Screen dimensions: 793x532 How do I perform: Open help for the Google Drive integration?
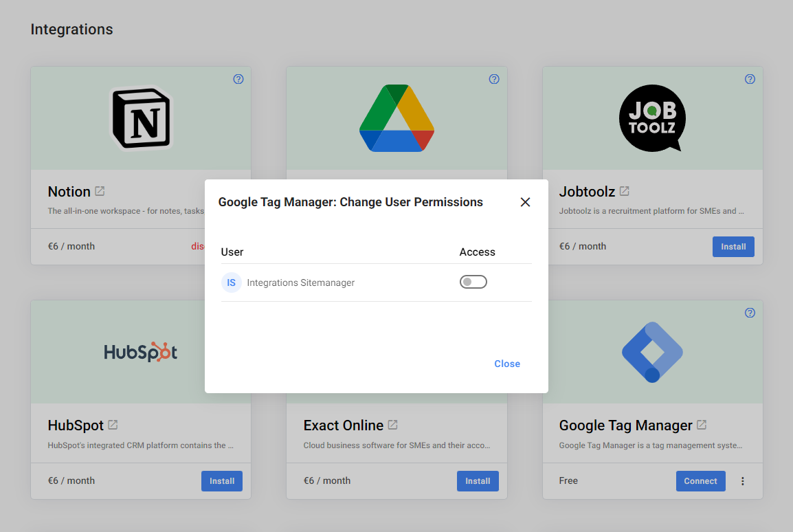click(x=494, y=79)
